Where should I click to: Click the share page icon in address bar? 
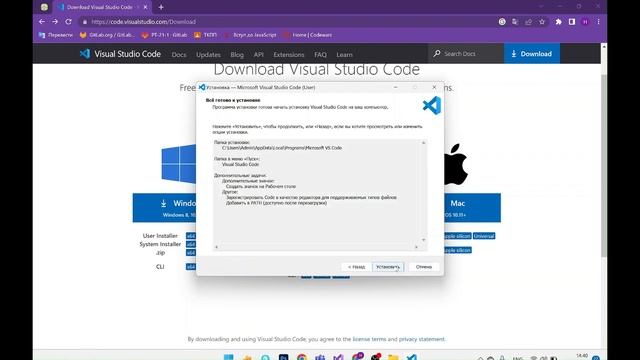pos(529,22)
